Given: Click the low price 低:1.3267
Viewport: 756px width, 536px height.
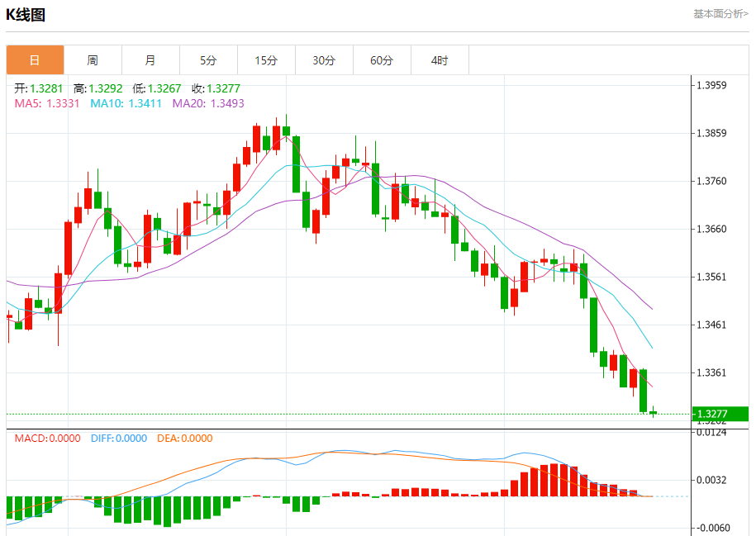Looking at the screenshot, I should [x=157, y=88].
